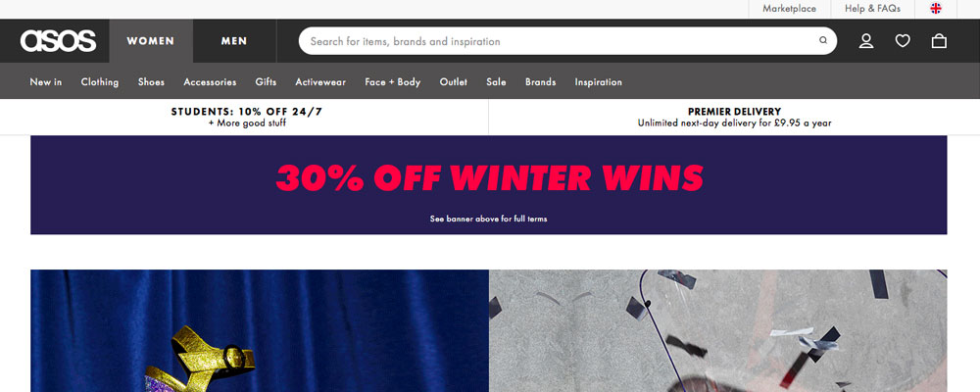This screenshot has width=980, height=392.
Task: Open the saved items heart icon
Action: coord(903,41)
